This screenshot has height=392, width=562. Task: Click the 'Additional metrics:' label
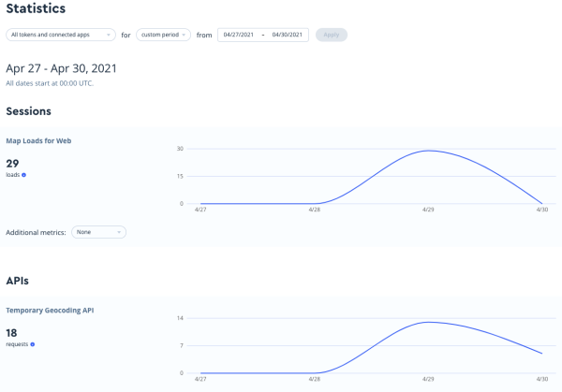coord(36,232)
